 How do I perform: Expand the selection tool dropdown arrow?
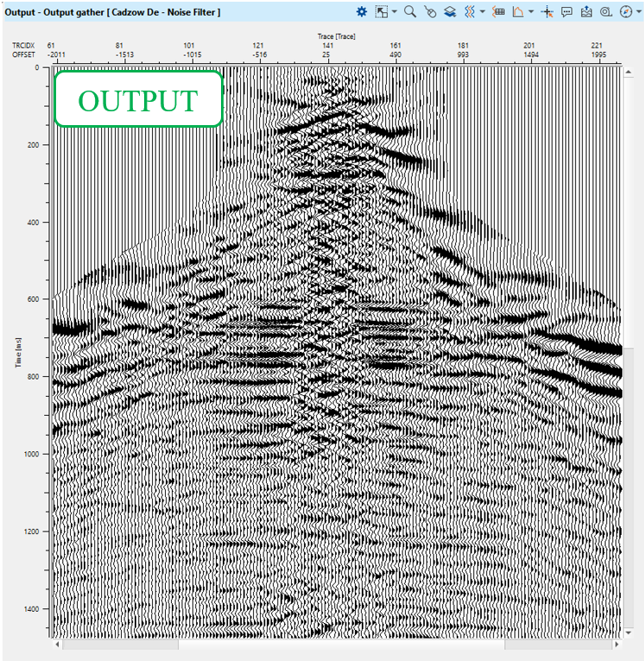point(395,12)
